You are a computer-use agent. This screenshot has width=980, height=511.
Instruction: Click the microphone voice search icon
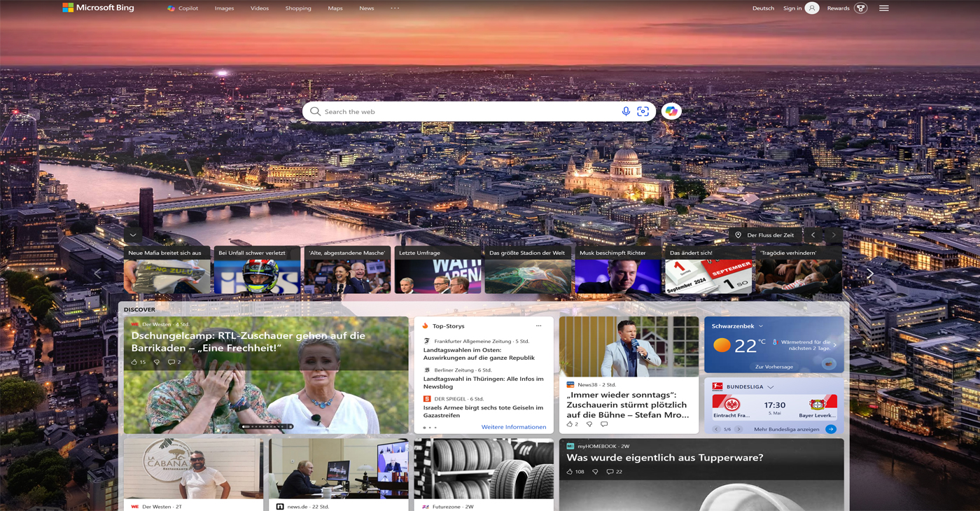626,111
